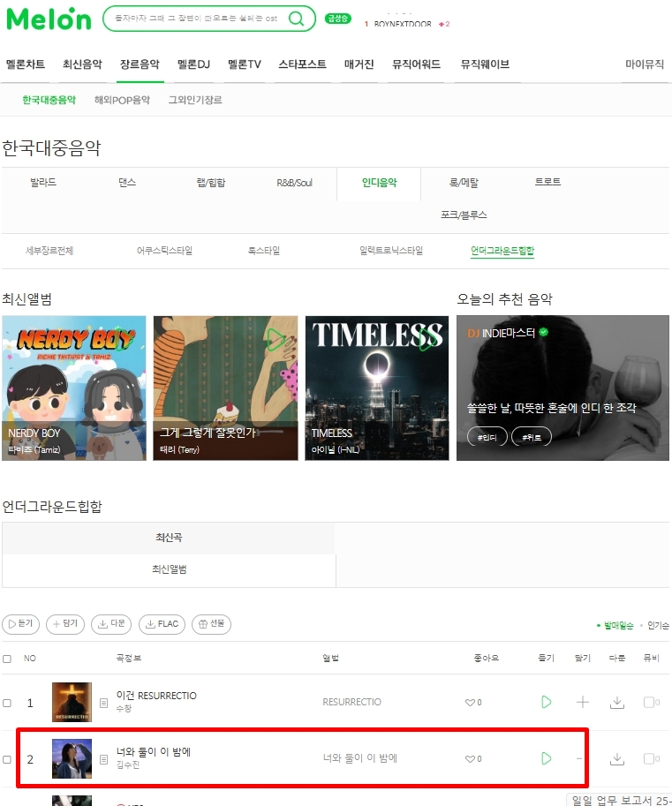Switch to the 최신앨범 tab
The height and width of the screenshot is (806, 672).
(x=169, y=569)
